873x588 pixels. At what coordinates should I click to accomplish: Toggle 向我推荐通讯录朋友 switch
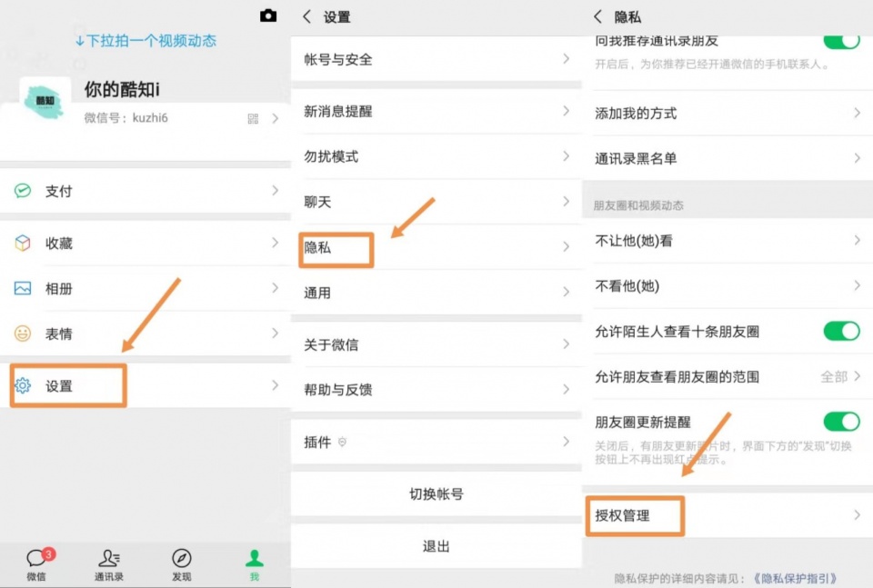tap(841, 41)
